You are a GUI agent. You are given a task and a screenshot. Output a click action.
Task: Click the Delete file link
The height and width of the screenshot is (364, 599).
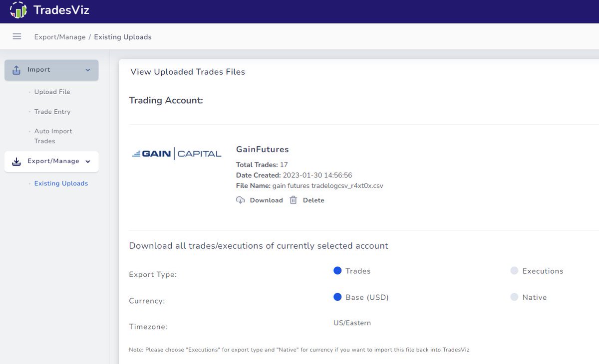click(313, 200)
